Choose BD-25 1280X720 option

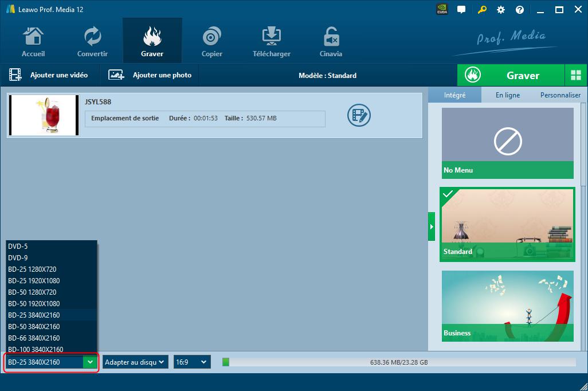(x=52, y=269)
